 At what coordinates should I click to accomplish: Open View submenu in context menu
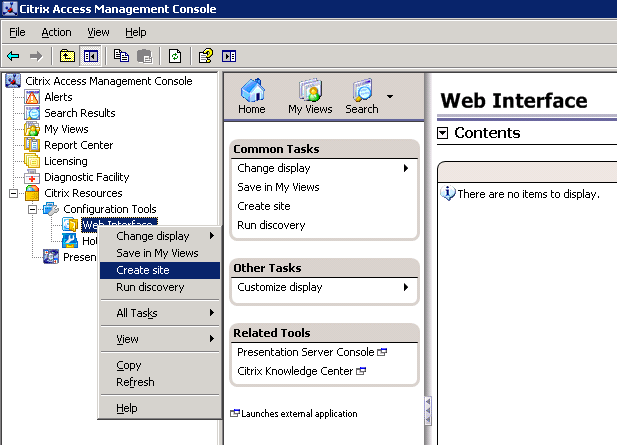pyautogui.click(x=160, y=339)
